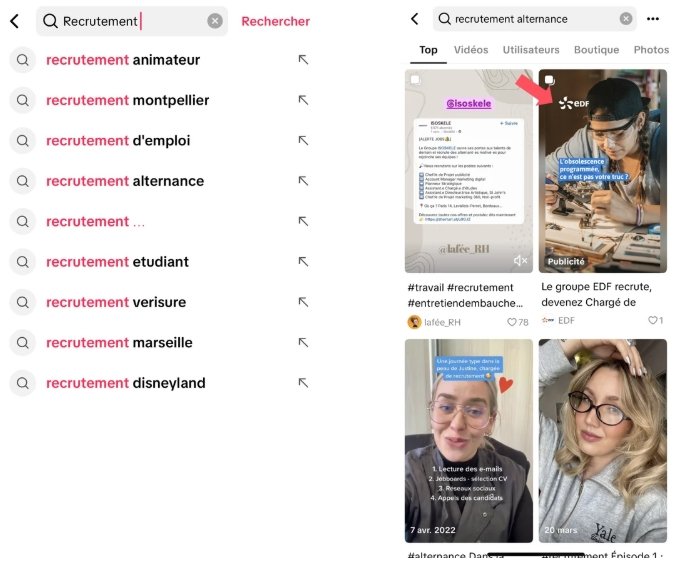Fill search with the recrutement animateur arrow

(303, 60)
